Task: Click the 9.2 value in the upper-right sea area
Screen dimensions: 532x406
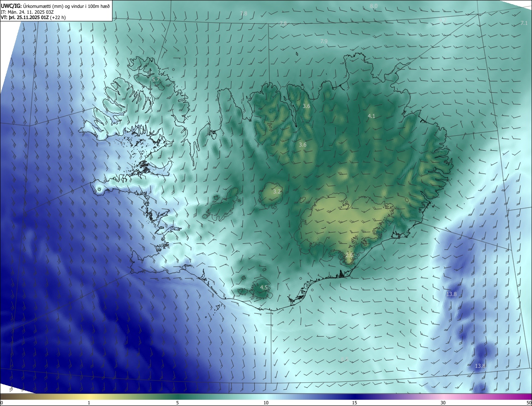Action: click(x=442, y=20)
